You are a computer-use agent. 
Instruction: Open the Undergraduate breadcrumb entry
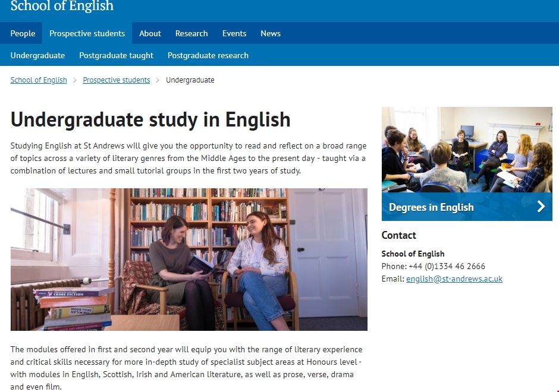(x=190, y=80)
